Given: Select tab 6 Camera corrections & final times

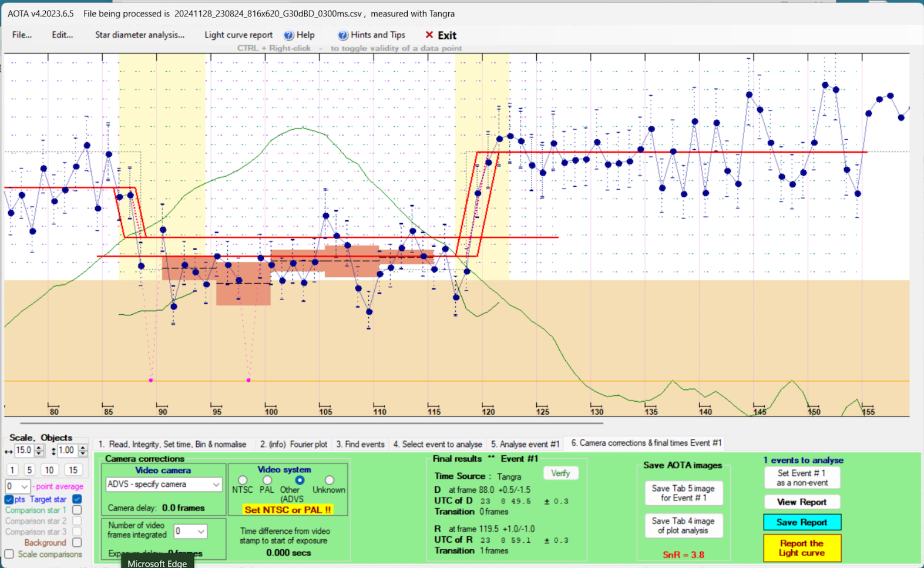Looking at the screenshot, I should [646, 443].
